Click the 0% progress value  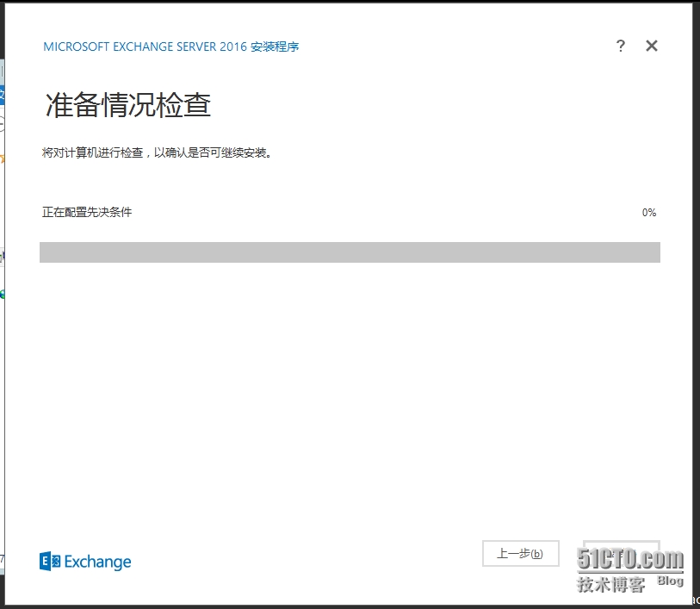click(649, 213)
